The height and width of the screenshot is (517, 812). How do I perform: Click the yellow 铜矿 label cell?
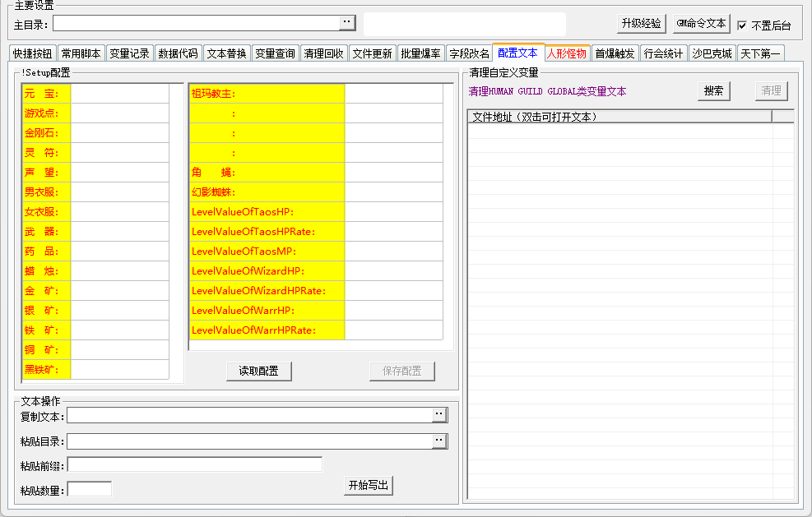[x=47, y=350]
